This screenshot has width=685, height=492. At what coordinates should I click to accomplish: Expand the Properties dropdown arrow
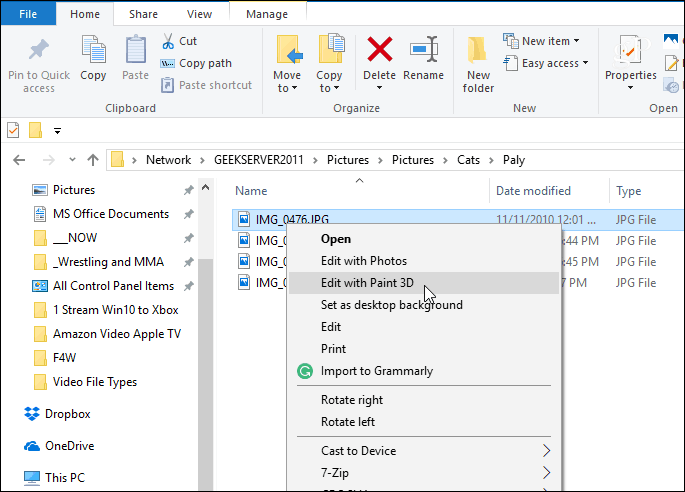630,88
